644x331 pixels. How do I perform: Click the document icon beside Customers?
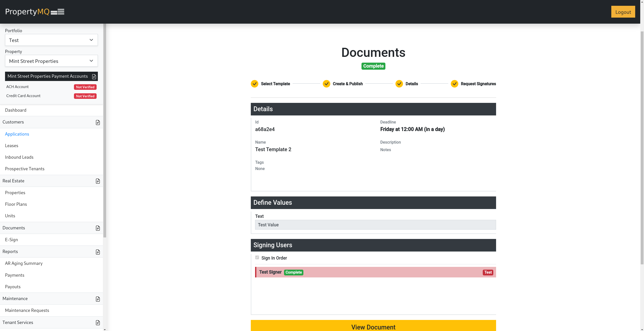click(98, 122)
